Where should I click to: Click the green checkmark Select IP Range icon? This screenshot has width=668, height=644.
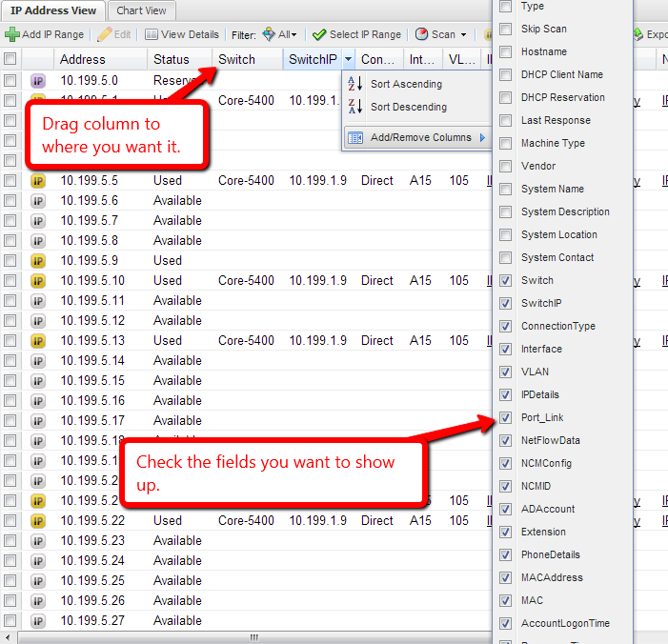point(319,34)
